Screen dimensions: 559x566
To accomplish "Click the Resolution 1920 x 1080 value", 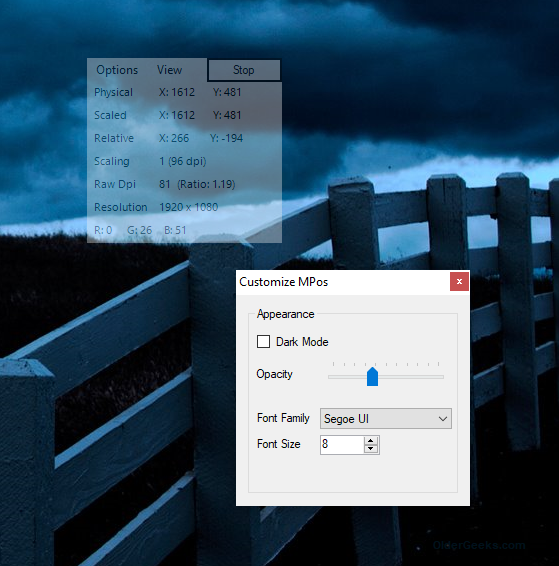I will (x=189, y=207).
